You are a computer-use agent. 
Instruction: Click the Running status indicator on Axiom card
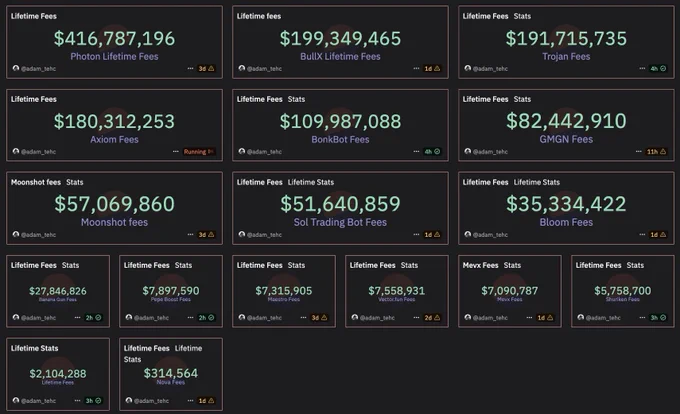pyautogui.click(x=199, y=152)
